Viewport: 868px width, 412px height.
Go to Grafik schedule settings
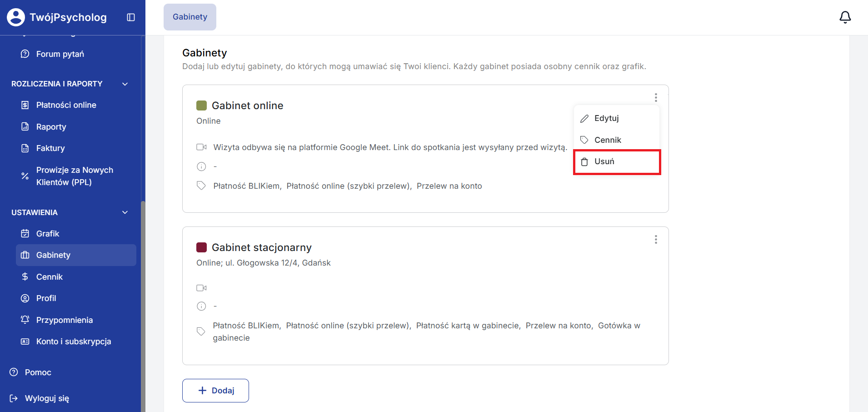[48, 234]
